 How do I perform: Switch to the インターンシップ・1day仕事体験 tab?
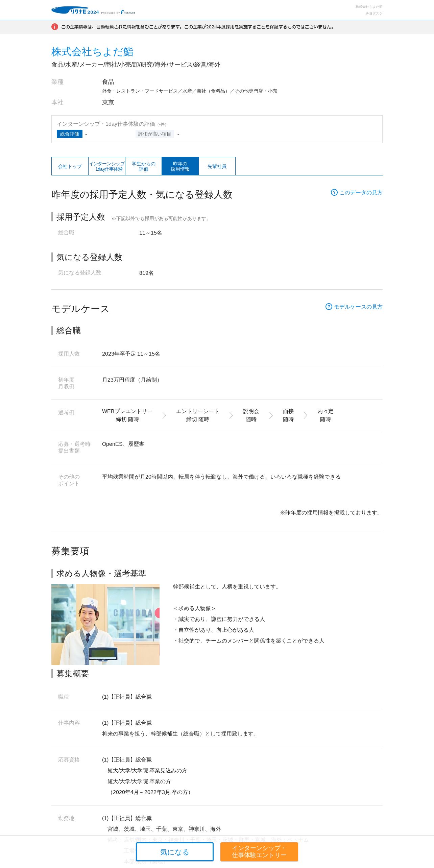(x=107, y=166)
